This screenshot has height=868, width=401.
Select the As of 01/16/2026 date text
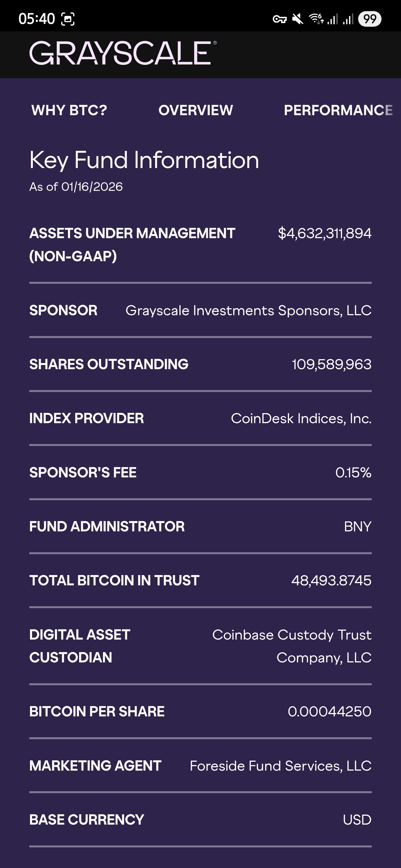pos(76,187)
